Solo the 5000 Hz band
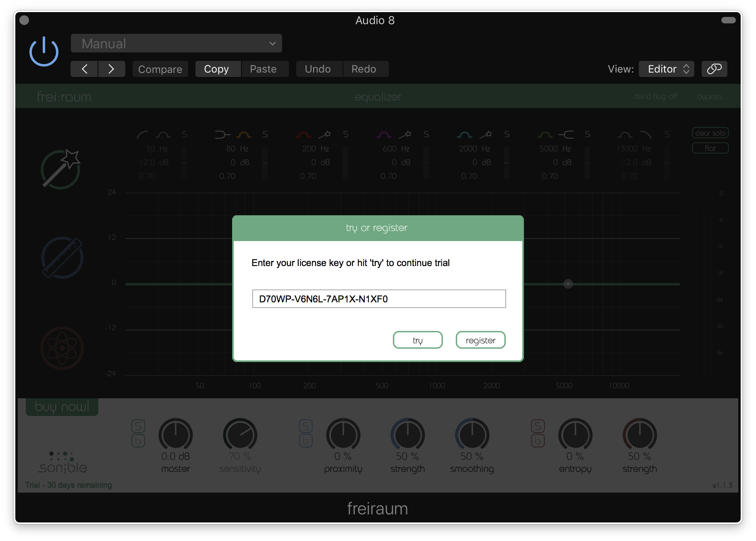Viewport: 756px width, 541px height. (x=588, y=134)
